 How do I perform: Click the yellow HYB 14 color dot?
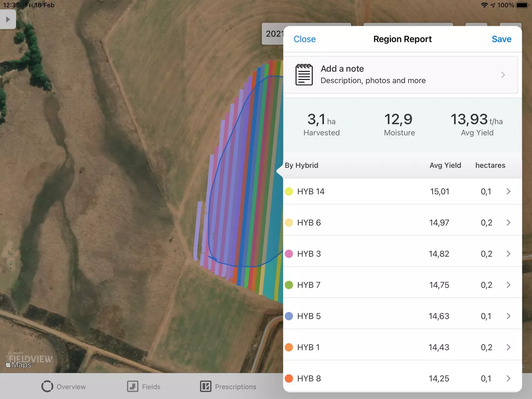point(289,192)
